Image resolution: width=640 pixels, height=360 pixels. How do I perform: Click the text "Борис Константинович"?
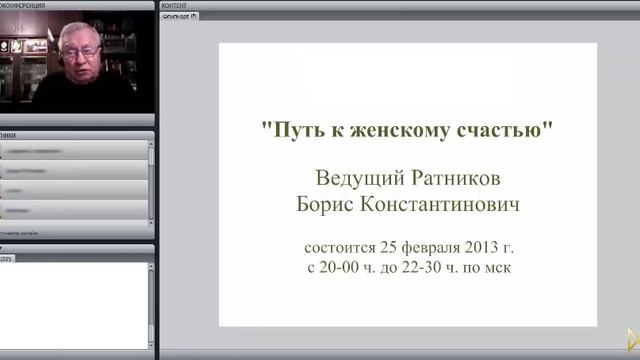[x=408, y=204]
